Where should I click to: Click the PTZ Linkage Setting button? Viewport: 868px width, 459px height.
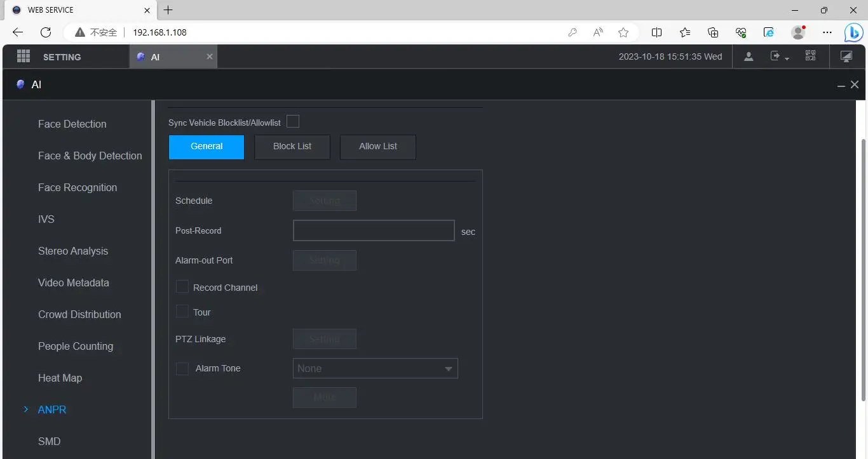[325, 339]
